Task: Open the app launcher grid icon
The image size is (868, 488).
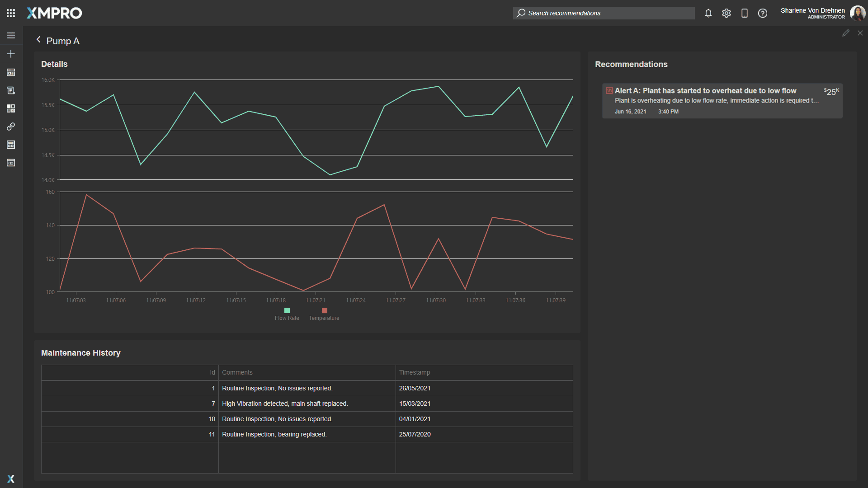Action: 11,13
